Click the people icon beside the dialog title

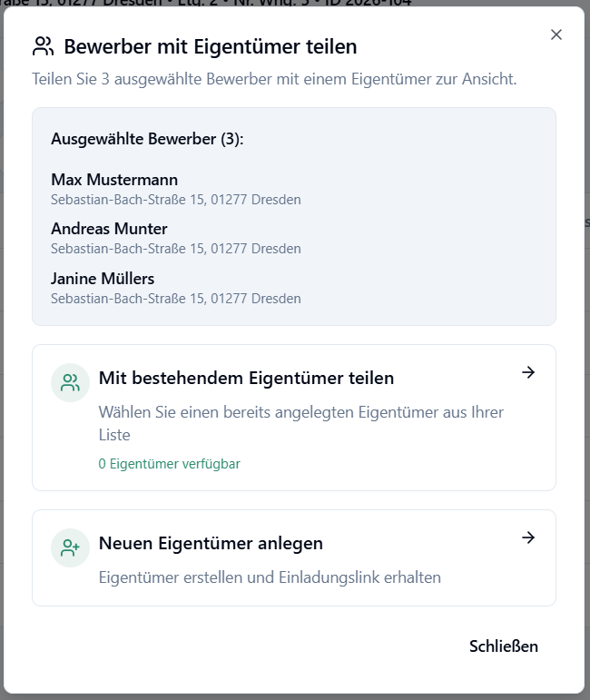(44, 46)
